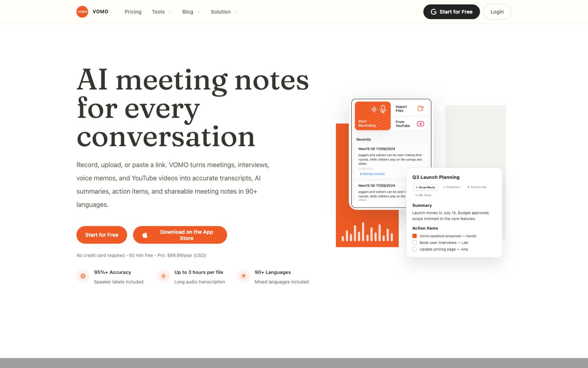The image size is (588, 368).
Task: Click the star icon for 90+ Languages
Action: 244,276
